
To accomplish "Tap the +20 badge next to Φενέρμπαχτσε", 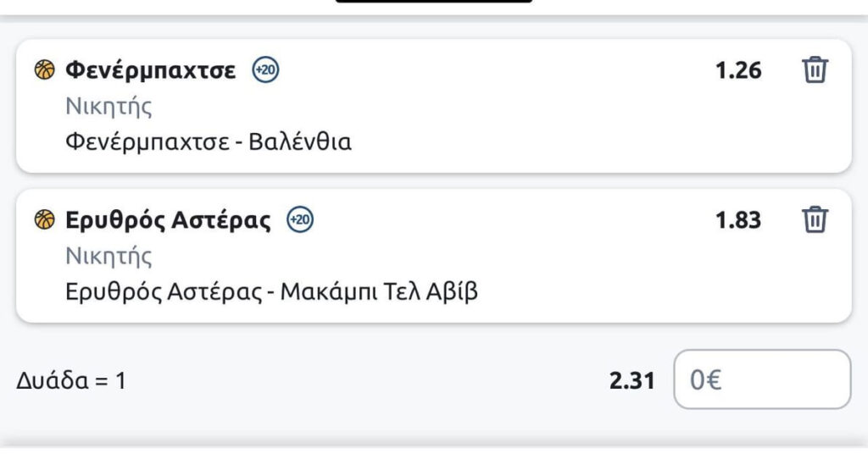I will click(x=266, y=70).
